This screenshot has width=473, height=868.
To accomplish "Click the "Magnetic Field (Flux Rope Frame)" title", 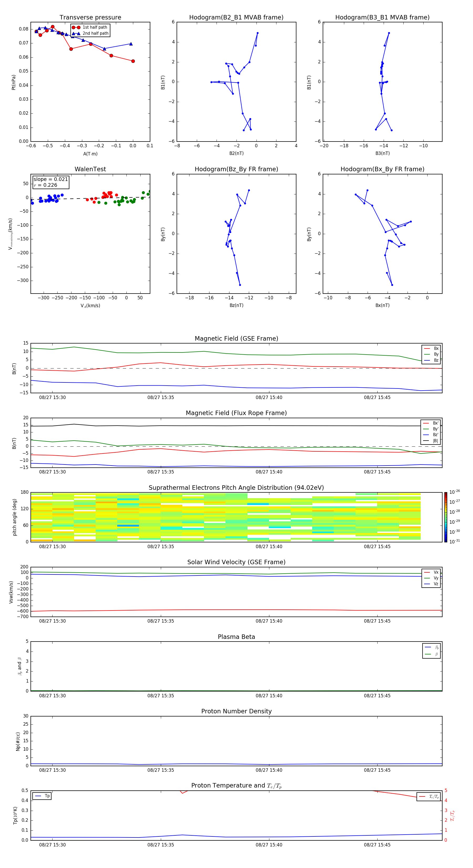I will (x=236, y=413).
